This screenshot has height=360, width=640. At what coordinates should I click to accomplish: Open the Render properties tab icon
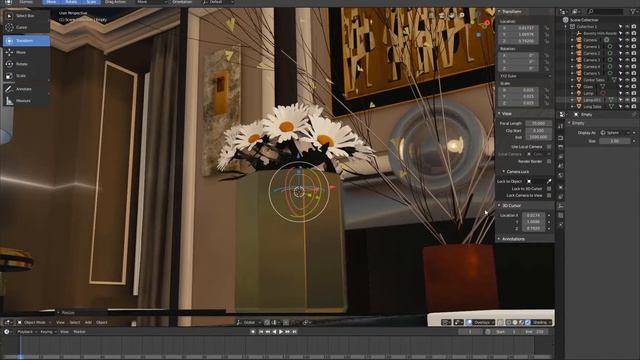(x=561, y=138)
